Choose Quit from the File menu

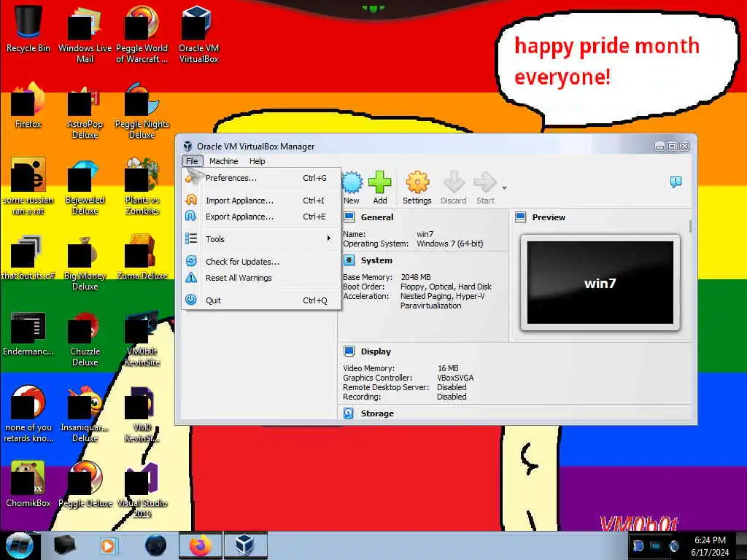point(262,300)
